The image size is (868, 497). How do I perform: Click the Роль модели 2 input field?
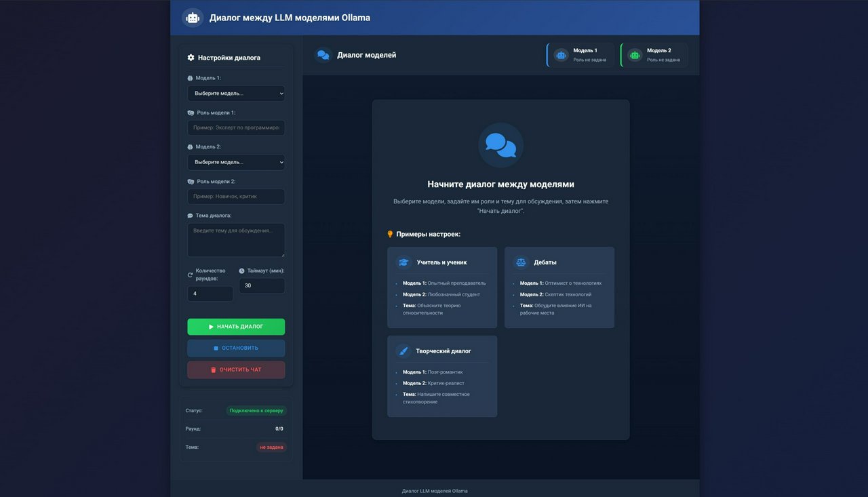tap(236, 197)
